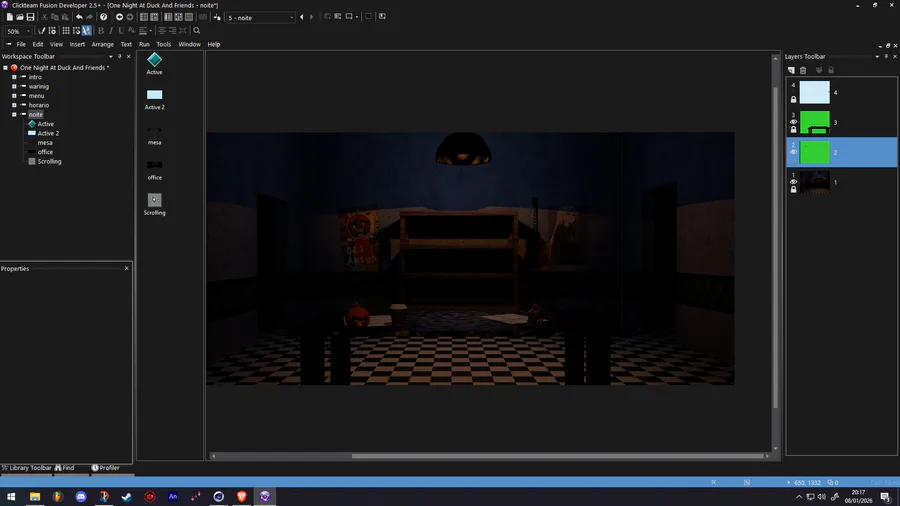Open Discord from the Windows taskbar

click(x=81, y=497)
